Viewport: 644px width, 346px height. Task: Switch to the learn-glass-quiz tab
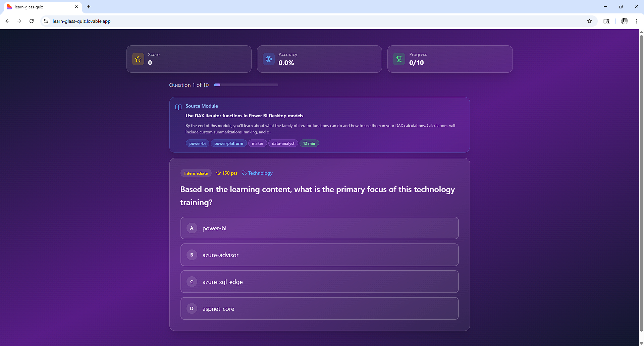(x=40, y=7)
